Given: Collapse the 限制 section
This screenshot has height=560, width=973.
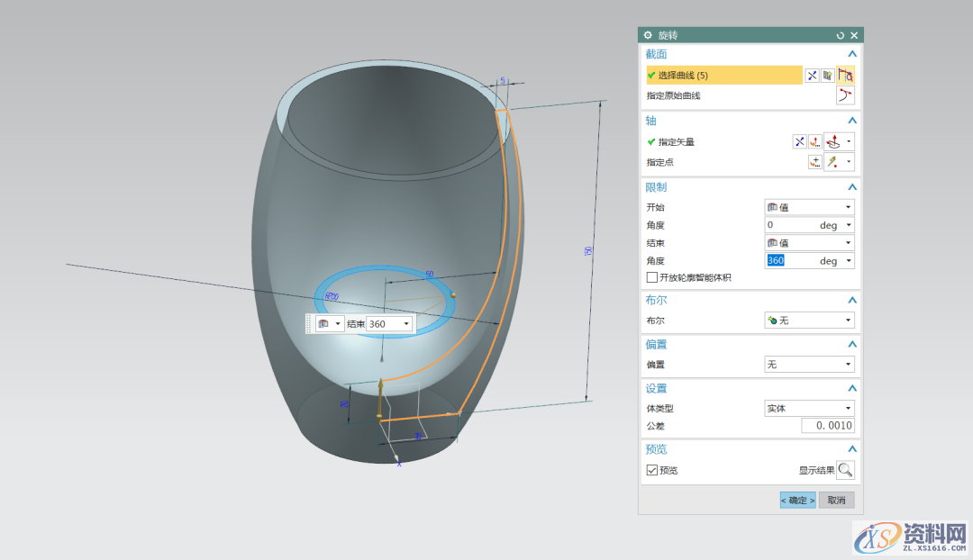Looking at the screenshot, I should coord(852,187).
